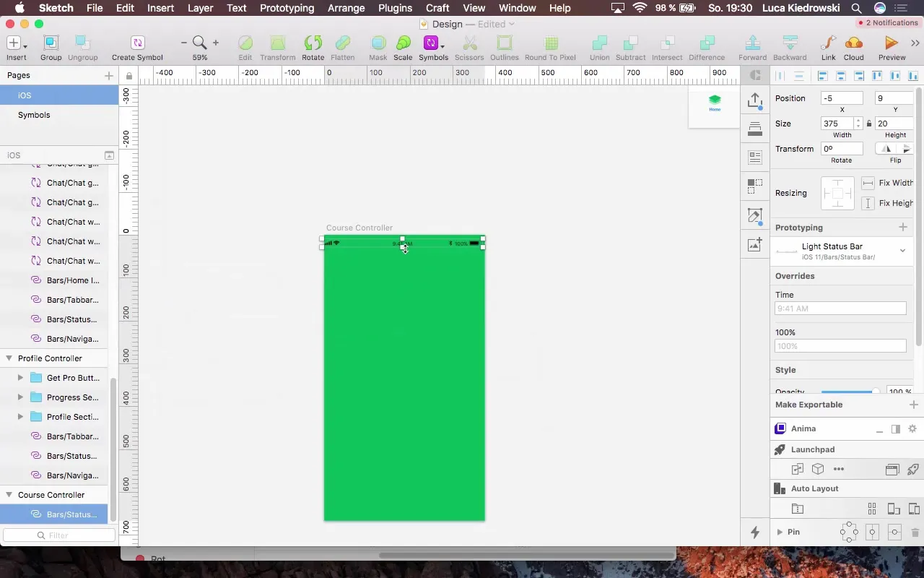
Task: Click the Launchpad 3D box icon
Action: point(818,469)
